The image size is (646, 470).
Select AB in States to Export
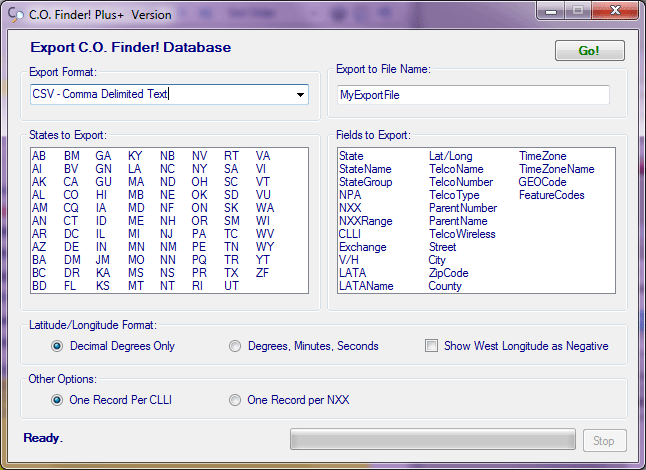(39, 156)
